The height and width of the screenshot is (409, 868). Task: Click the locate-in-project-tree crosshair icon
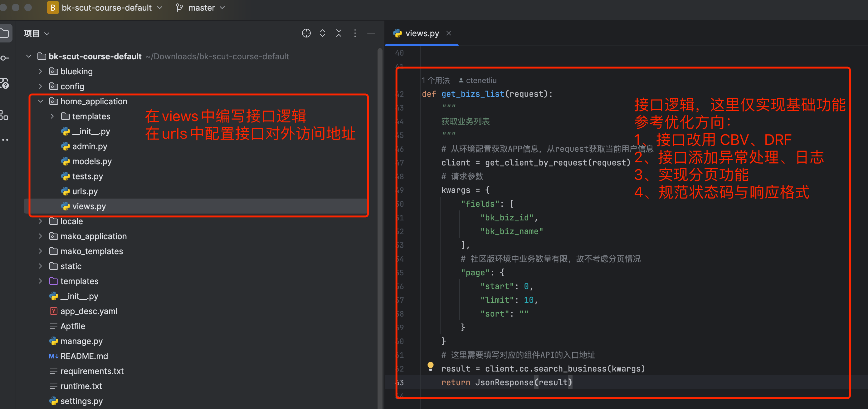click(306, 33)
